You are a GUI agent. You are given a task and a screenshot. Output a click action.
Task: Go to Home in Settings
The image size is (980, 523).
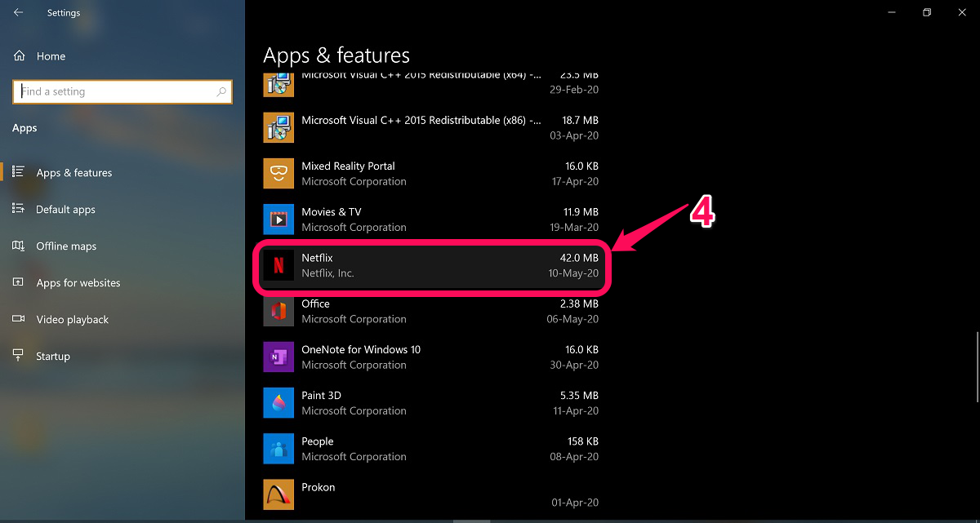pos(51,56)
